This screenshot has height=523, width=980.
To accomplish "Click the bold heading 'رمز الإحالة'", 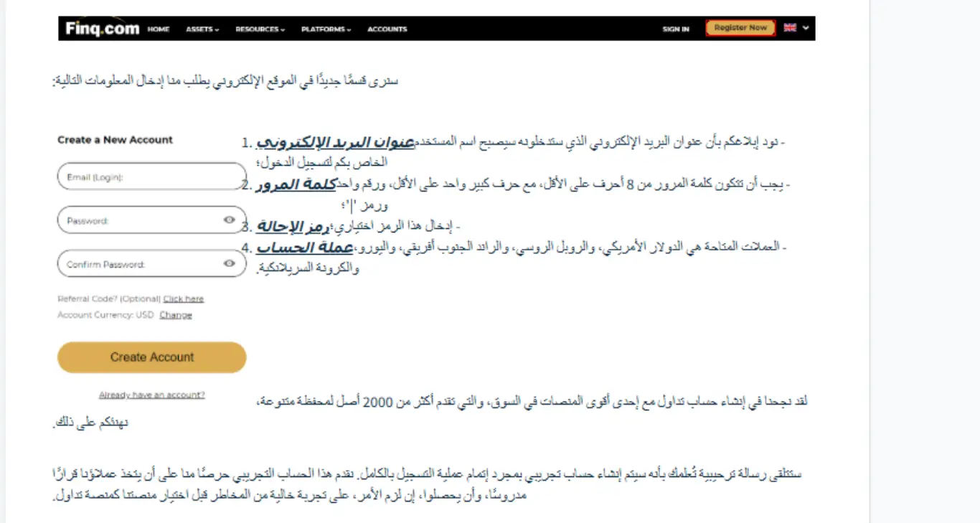I will coord(293,227).
